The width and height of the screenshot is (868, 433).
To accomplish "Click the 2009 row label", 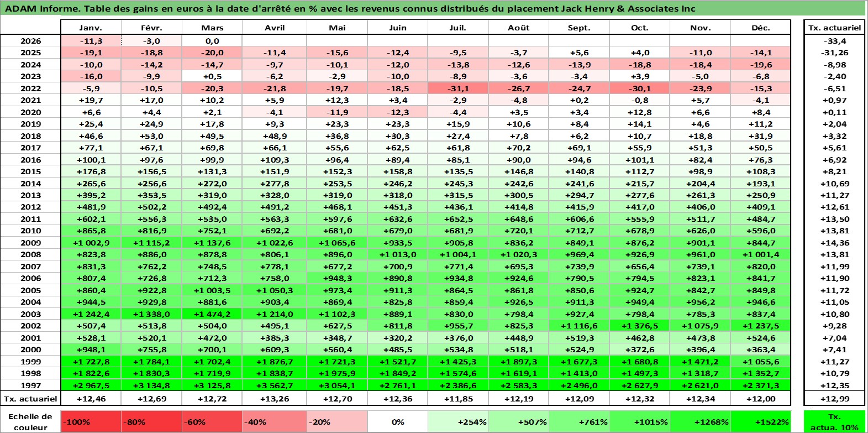I will point(31,243).
